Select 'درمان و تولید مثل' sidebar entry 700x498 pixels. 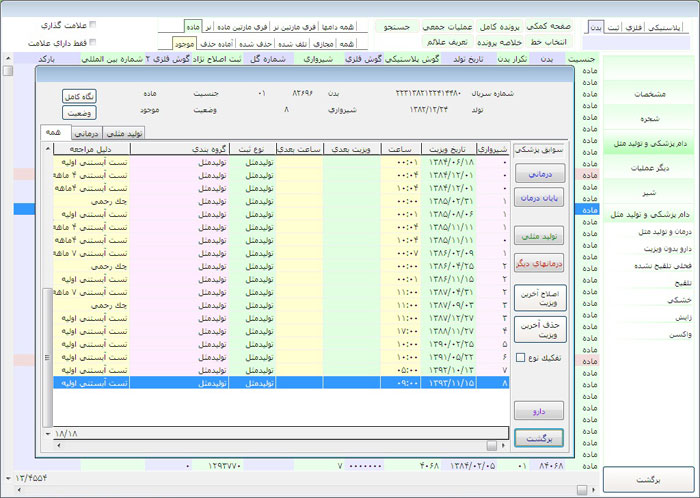tap(664, 232)
